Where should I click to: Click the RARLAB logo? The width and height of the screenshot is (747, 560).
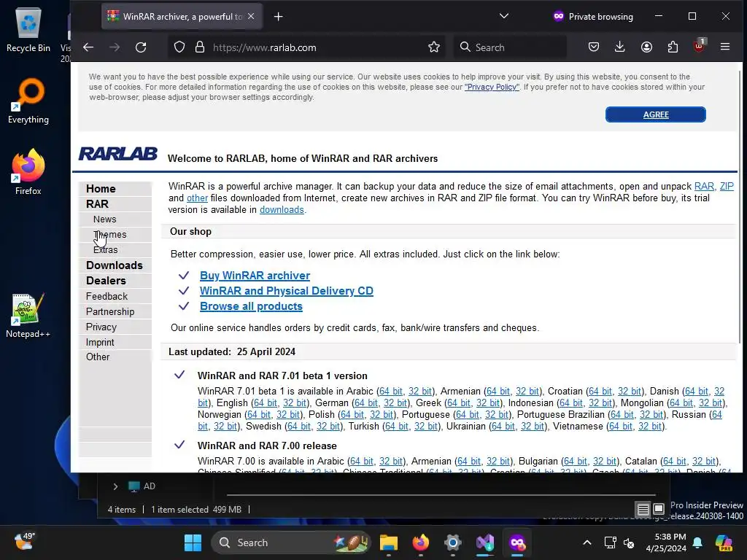117,154
